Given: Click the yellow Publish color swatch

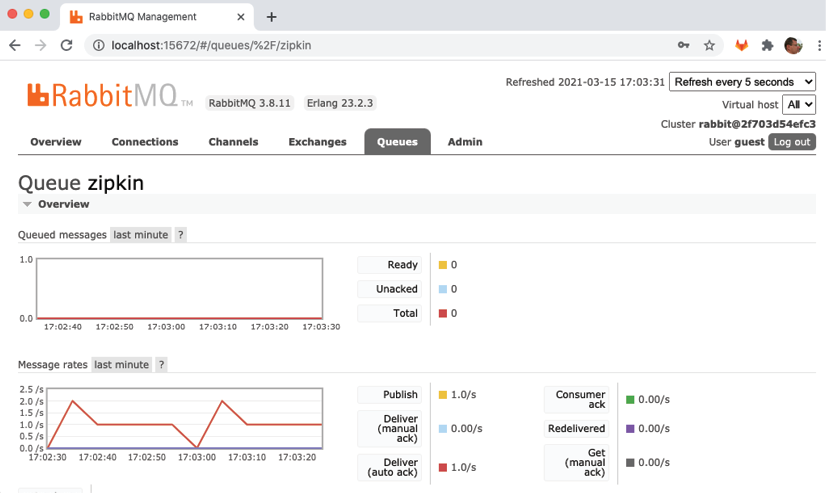Looking at the screenshot, I should (443, 395).
